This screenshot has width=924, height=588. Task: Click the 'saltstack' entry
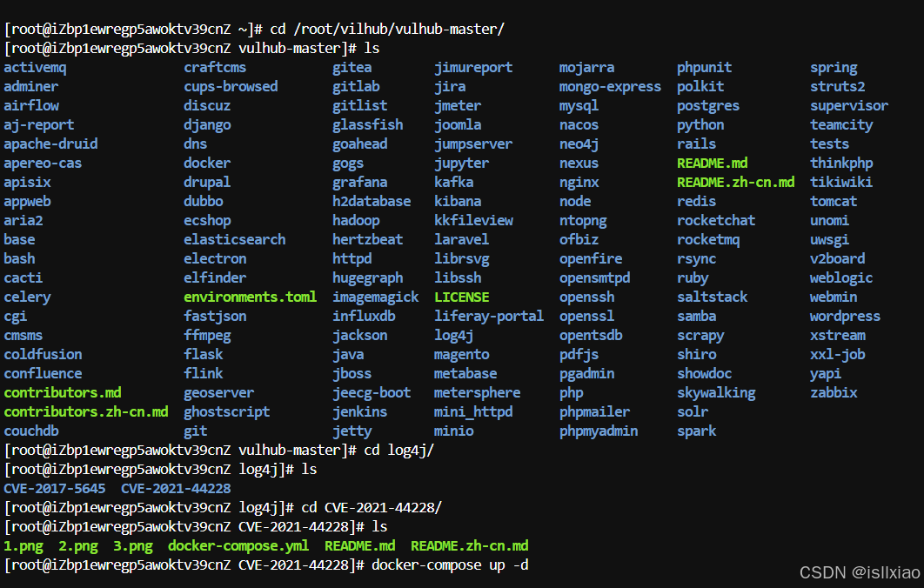coord(713,297)
